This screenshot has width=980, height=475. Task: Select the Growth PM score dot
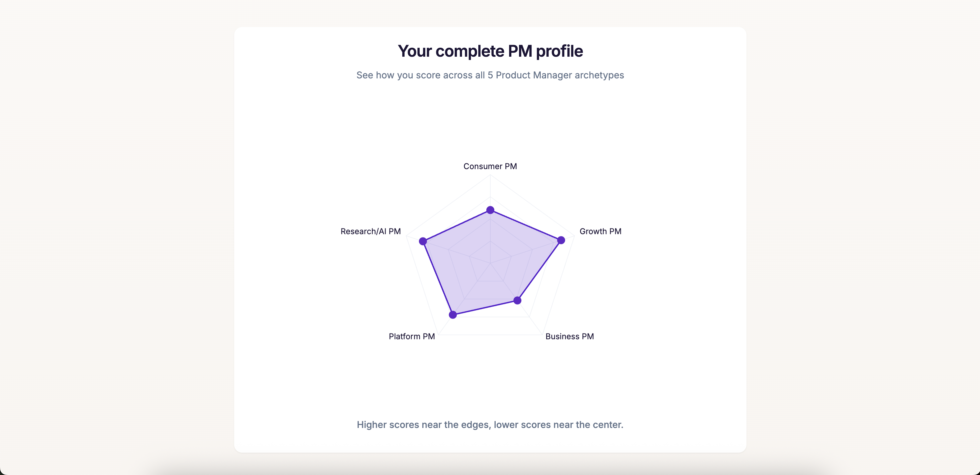coord(561,240)
